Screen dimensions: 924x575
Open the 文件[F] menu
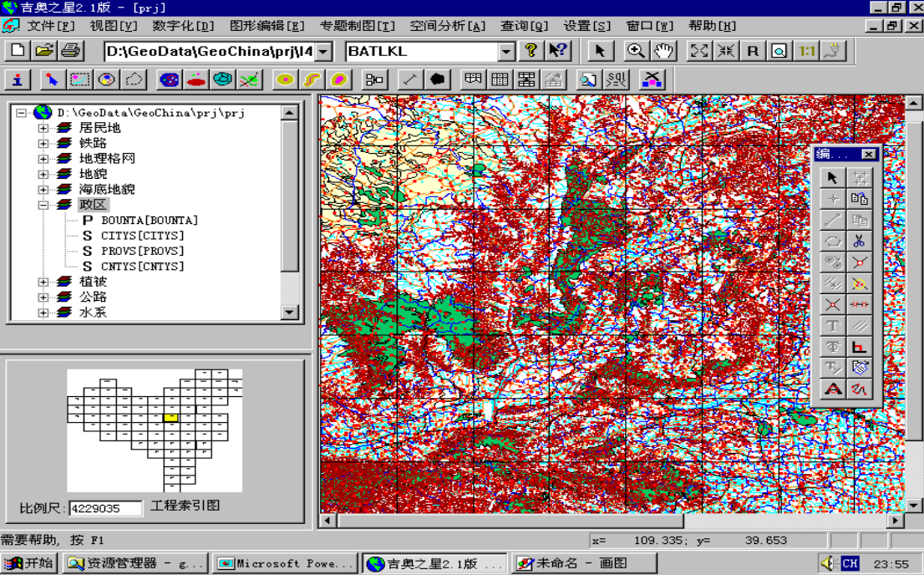[x=51, y=26]
